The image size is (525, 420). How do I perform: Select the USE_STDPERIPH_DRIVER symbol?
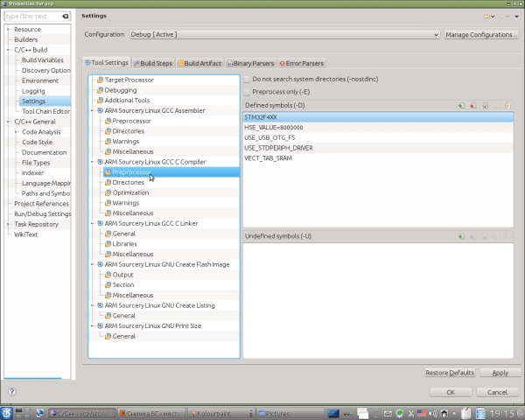pyautogui.click(x=378, y=148)
